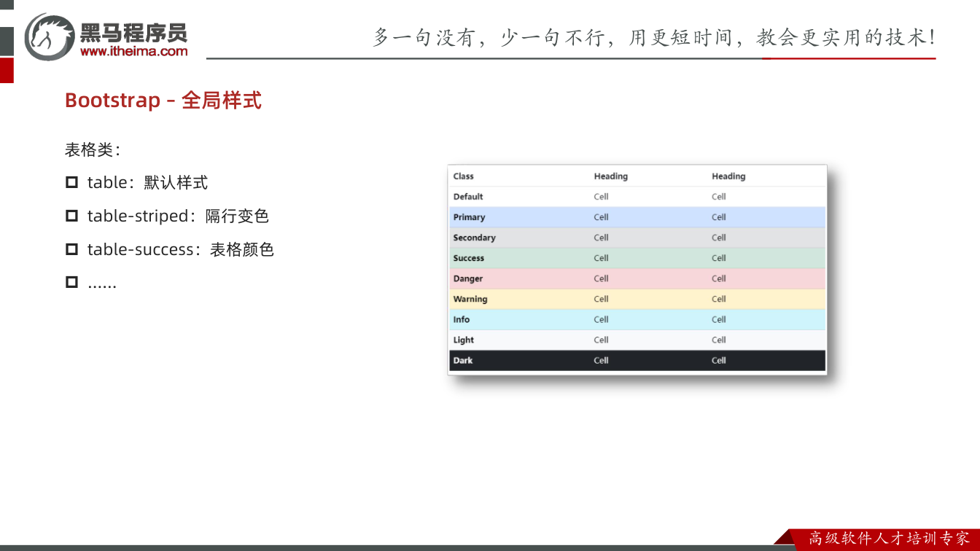This screenshot has height=551, width=980.
Task: Click the "Success" row label
Action: click(469, 258)
